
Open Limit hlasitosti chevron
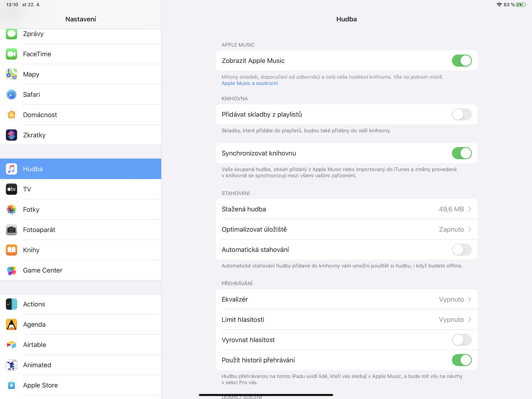click(470, 319)
